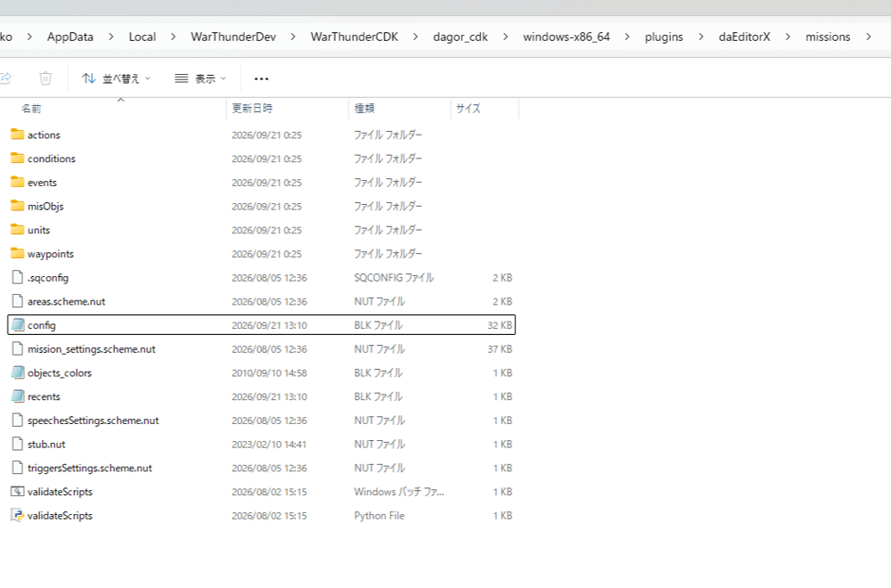The width and height of the screenshot is (891, 588).
Task: Expand chevron after missions in path
Action: click(868, 37)
